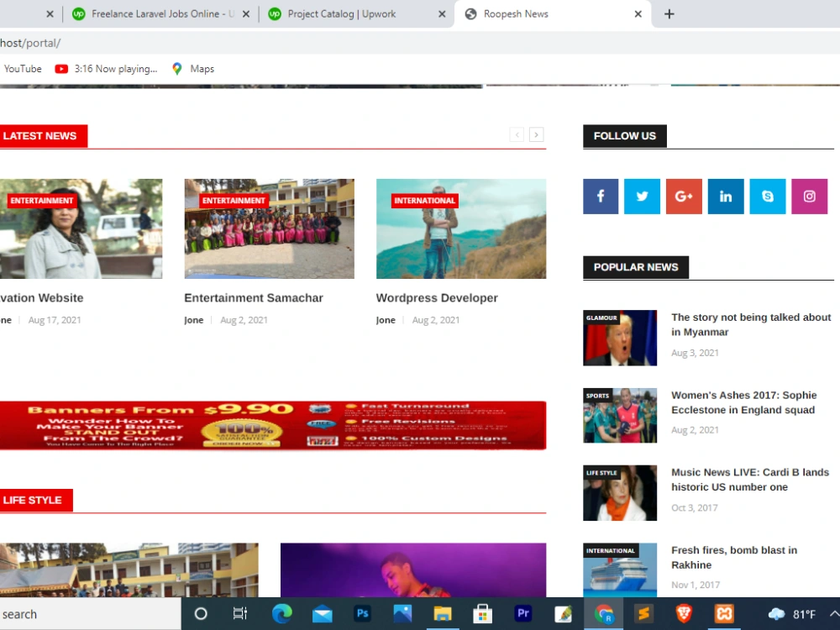Viewport: 840px width, 630px height.
Task: Expand the system tray hidden icons
Action: (x=833, y=614)
